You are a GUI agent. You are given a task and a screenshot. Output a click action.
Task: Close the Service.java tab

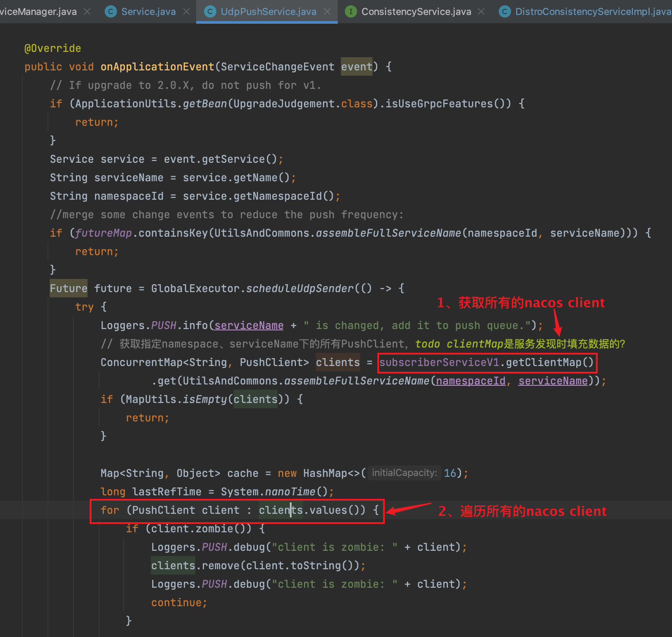click(186, 11)
